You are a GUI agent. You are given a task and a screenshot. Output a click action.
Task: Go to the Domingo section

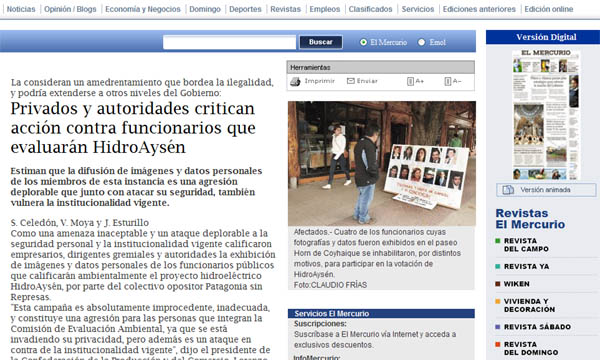pyautogui.click(x=205, y=9)
